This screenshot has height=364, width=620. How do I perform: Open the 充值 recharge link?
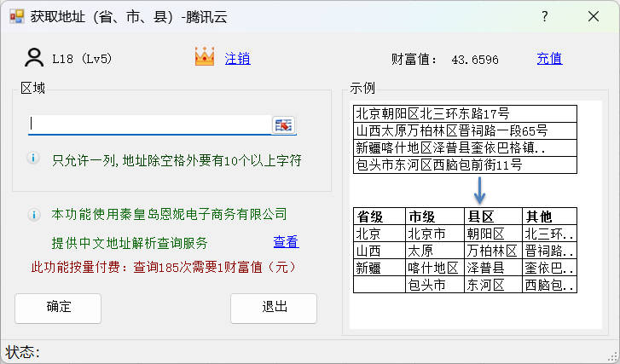[x=549, y=59]
